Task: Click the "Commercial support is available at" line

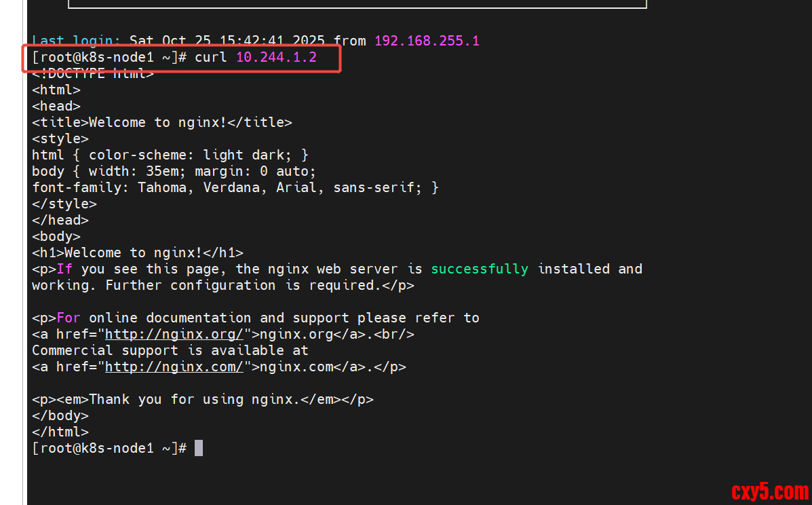Action: 170,350
